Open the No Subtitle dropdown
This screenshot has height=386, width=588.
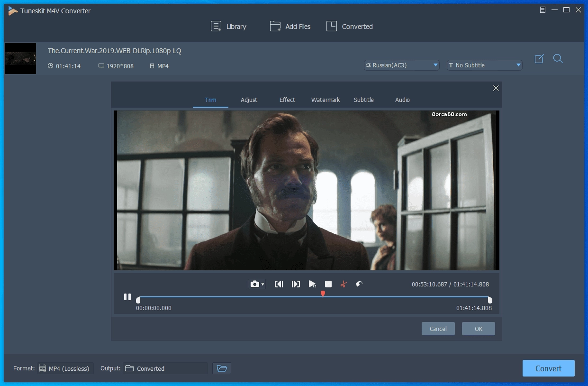[x=485, y=65]
